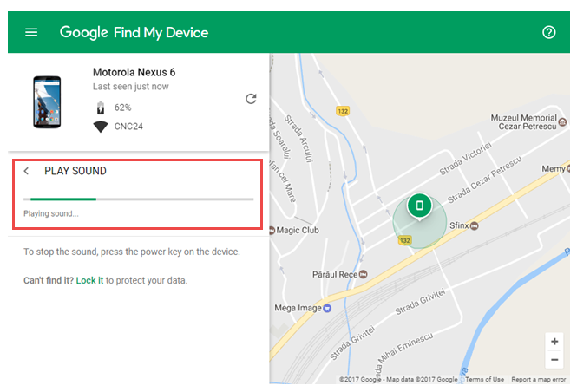Click Report a map error link

tap(538, 379)
